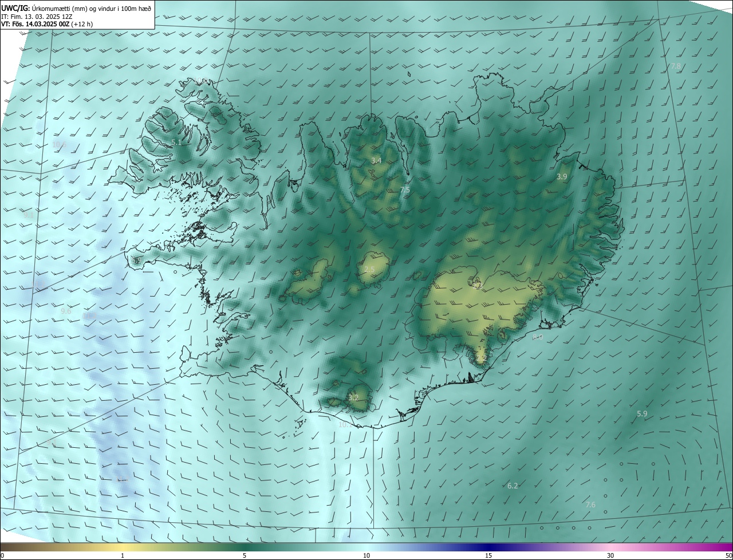Click the 7.5 value label

405,190
